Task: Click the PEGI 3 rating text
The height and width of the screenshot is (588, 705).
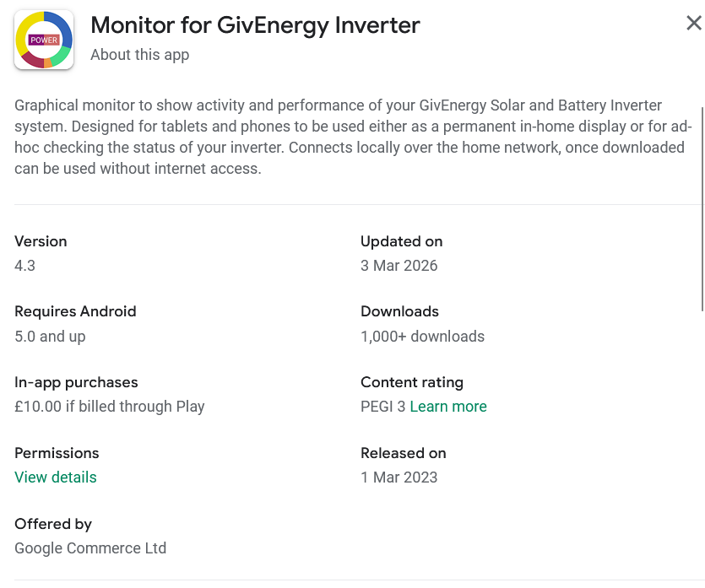Action: (x=383, y=407)
